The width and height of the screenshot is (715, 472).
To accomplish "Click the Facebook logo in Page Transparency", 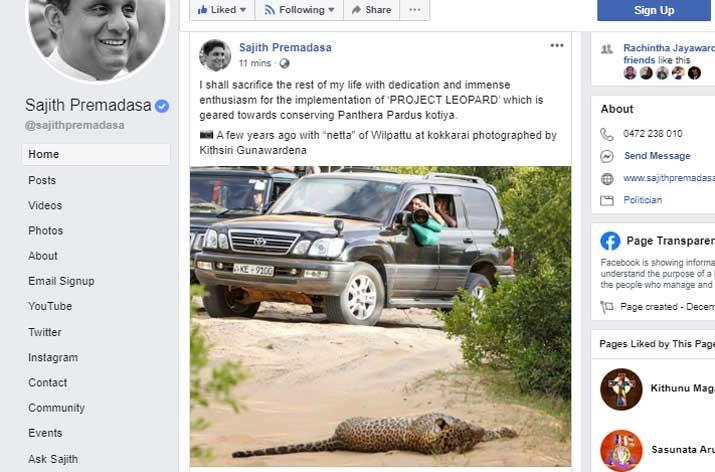I will click(610, 241).
